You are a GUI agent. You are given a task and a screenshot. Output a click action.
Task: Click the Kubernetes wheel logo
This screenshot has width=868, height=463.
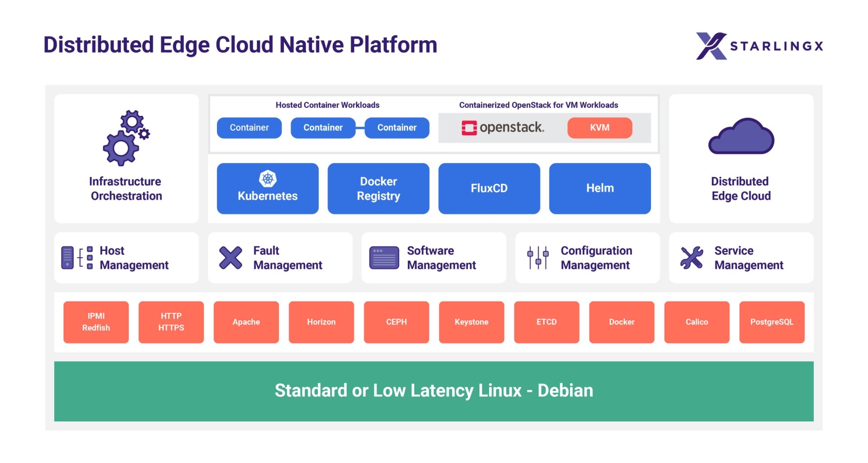[x=268, y=179]
